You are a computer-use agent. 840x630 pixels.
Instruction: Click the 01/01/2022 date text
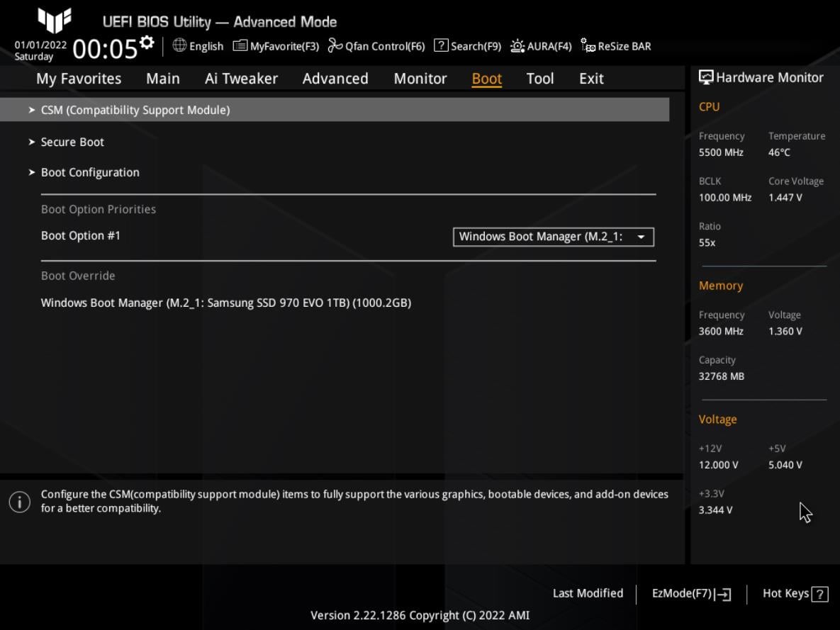[40, 45]
